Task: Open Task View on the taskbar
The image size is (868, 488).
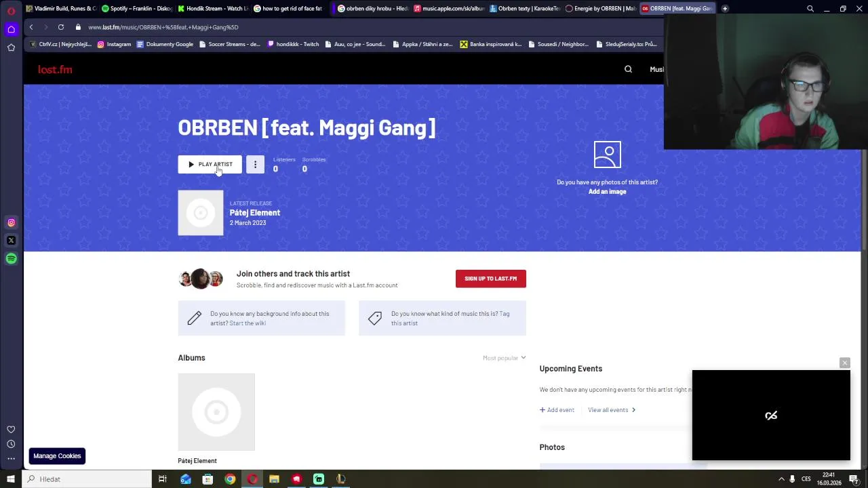Action: [x=163, y=479]
